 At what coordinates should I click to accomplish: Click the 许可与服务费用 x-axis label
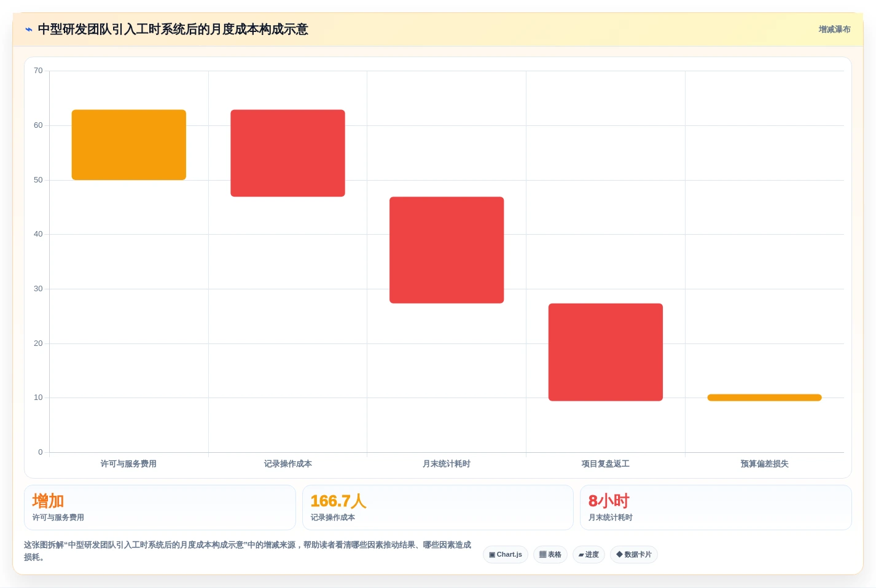[129, 464]
